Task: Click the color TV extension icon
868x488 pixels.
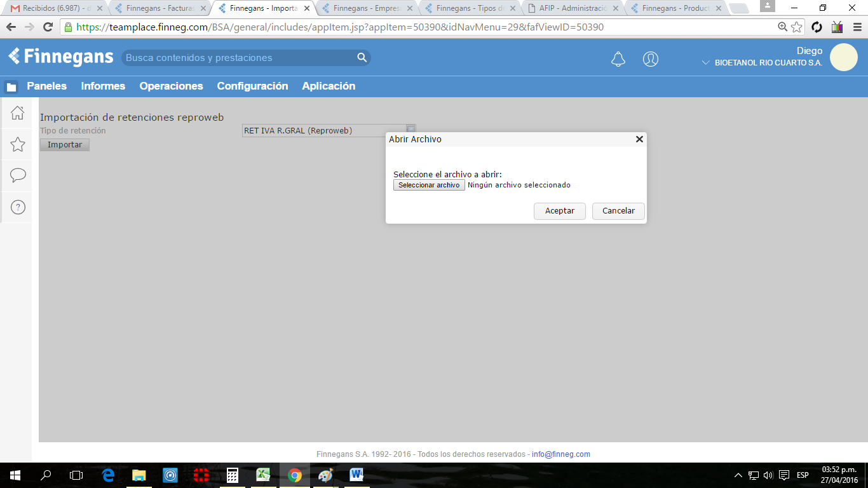Action: [837, 27]
